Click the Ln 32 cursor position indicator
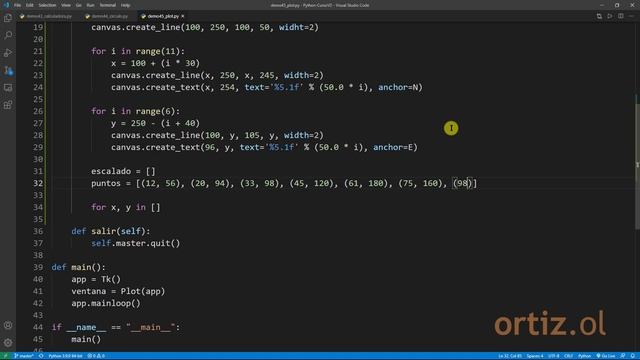This screenshot has width=640, height=360. [510, 356]
